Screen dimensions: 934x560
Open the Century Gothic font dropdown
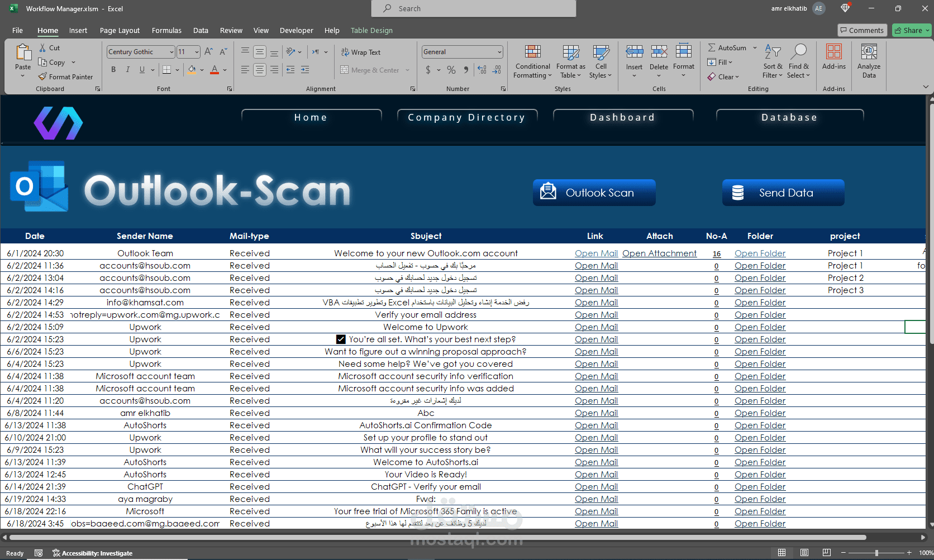click(171, 52)
